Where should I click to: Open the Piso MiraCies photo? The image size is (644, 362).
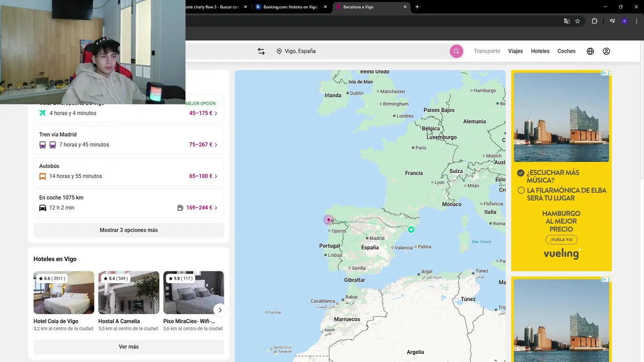tap(193, 293)
